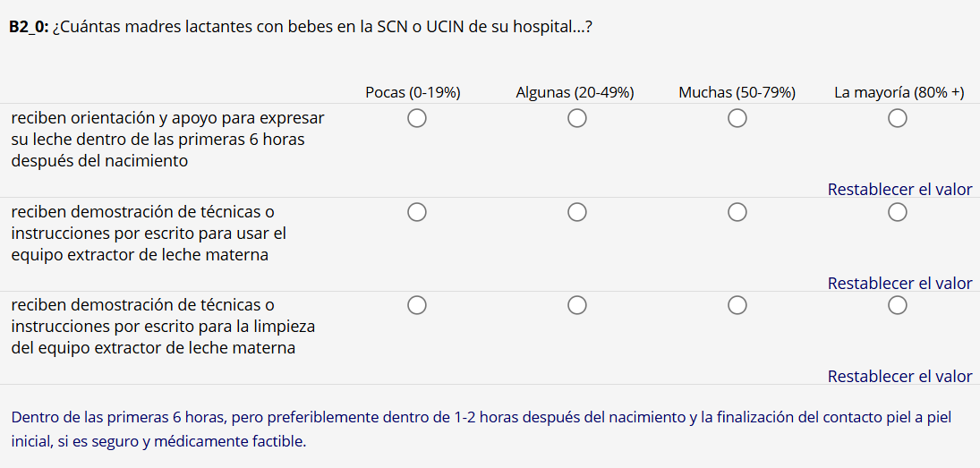Select 'Pocas' for usar el equipo extractor row
980x468 pixels.
tap(416, 212)
